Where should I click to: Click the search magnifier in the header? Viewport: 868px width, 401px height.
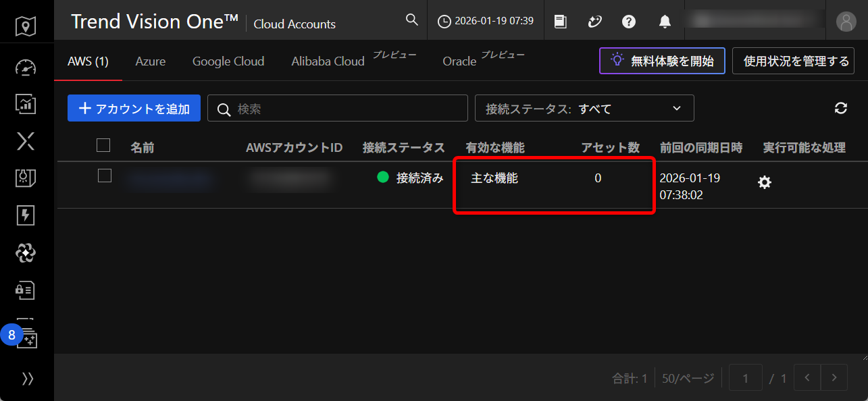click(x=411, y=20)
